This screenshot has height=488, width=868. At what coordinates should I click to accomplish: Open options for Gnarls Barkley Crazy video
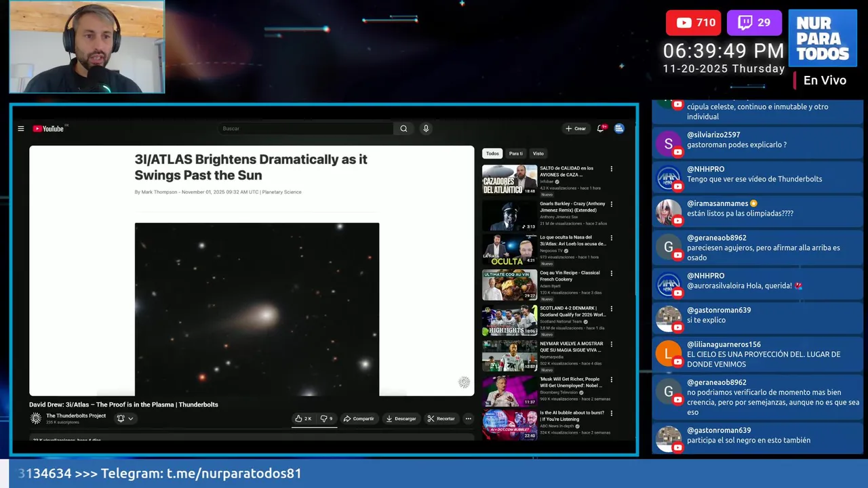tap(611, 204)
